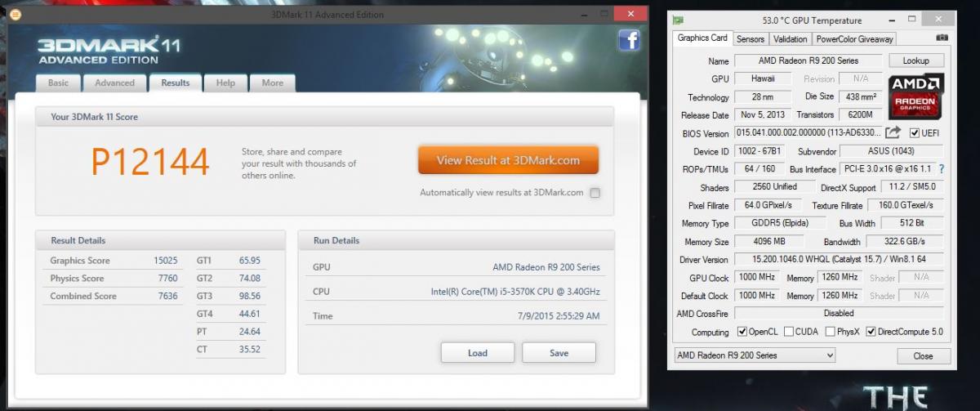Click the Facebook icon in 3DMark
980x411 pixels.
(x=629, y=39)
